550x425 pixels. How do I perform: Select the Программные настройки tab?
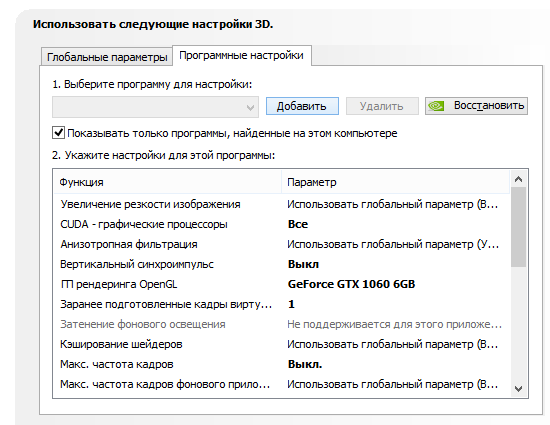(x=241, y=55)
